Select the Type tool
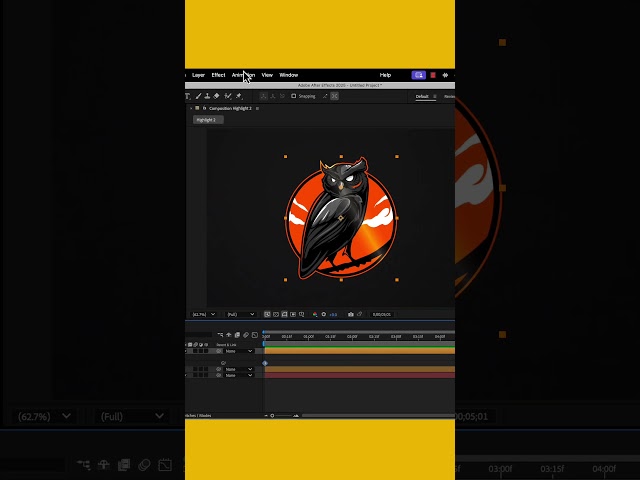The width and height of the screenshot is (640, 480). tap(188, 96)
